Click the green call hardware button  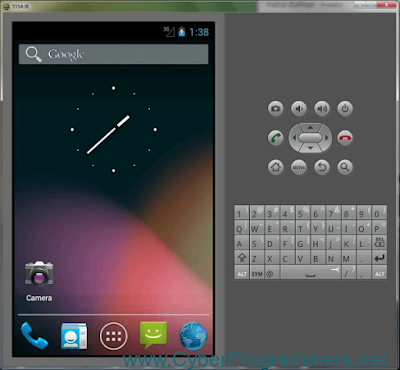coord(276,138)
